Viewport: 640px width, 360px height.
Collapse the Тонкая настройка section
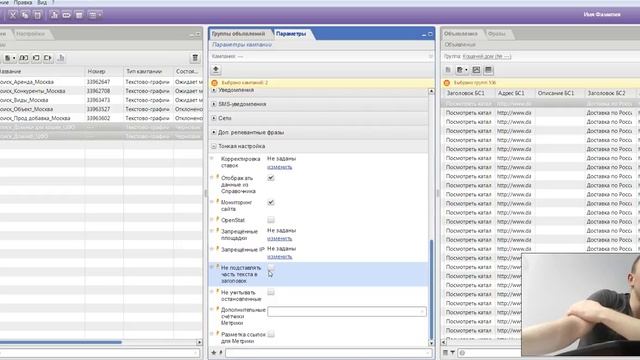click(x=214, y=146)
